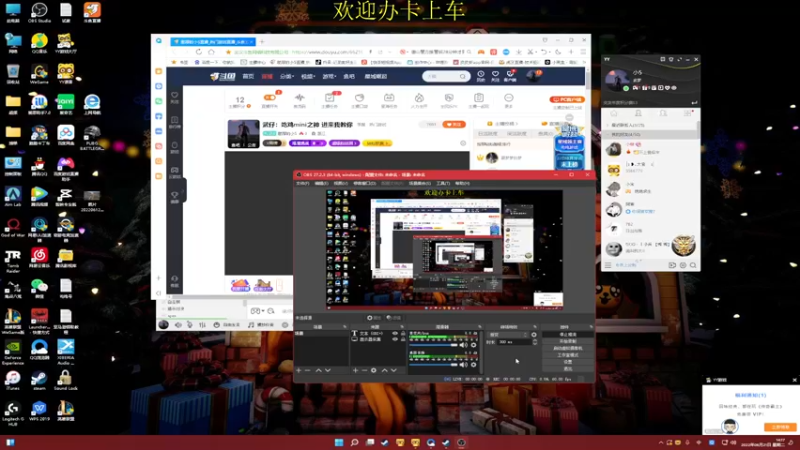Lock the display capture source in OBS
Viewport: 800px width, 450px height.
pos(403,339)
